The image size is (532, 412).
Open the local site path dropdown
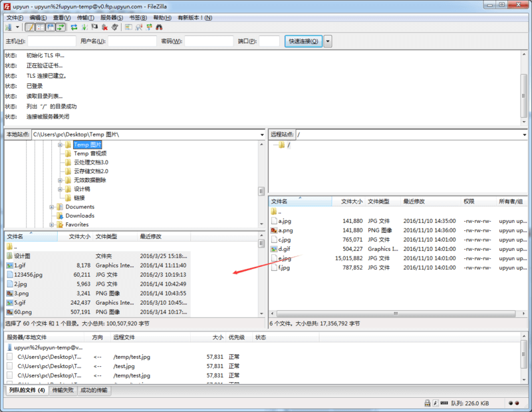[261, 135]
